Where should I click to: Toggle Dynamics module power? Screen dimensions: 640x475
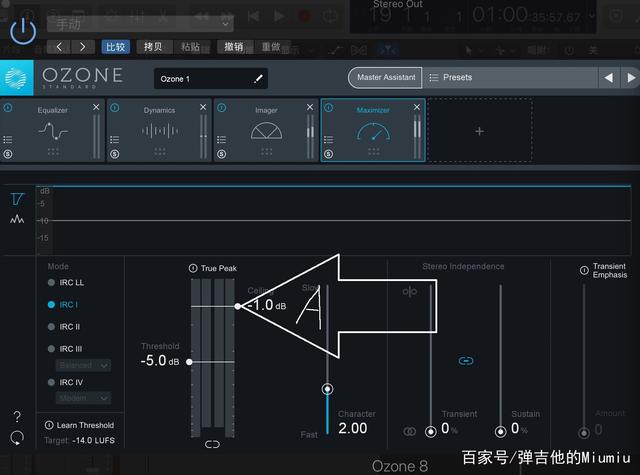tap(115, 107)
